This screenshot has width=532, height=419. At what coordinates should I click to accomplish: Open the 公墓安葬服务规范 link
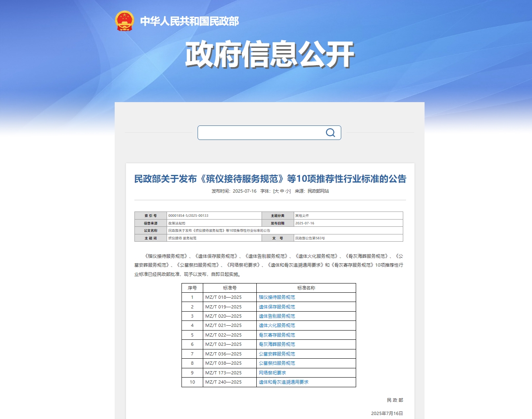coord(277,354)
